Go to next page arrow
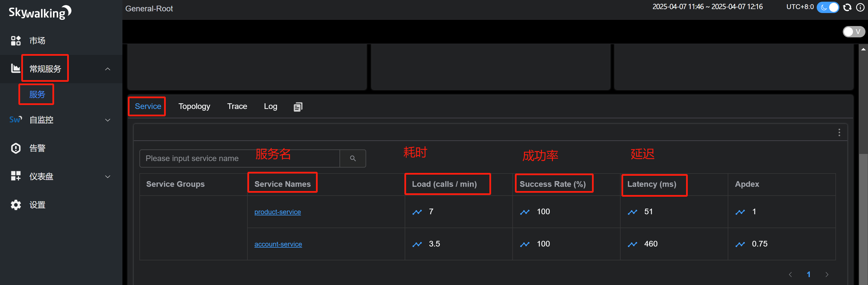Viewport: 868px width, 285px height. point(827,274)
